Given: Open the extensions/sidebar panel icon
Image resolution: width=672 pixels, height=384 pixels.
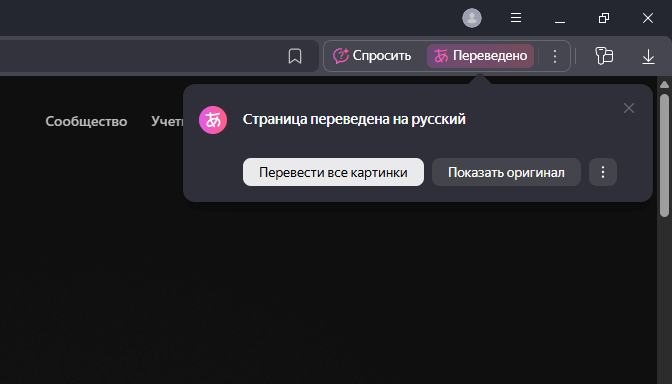Looking at the screenshot, I should tap(604, 56).
